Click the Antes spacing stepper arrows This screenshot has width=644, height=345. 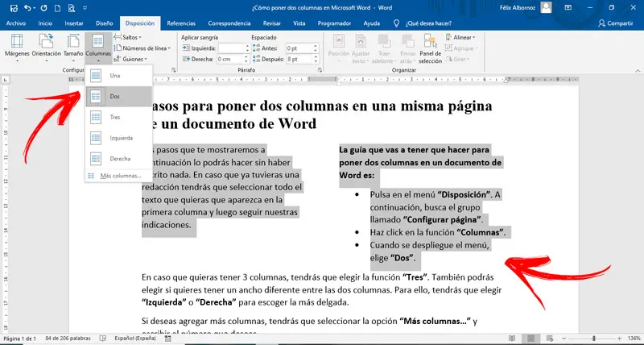(x=316, y=48)
